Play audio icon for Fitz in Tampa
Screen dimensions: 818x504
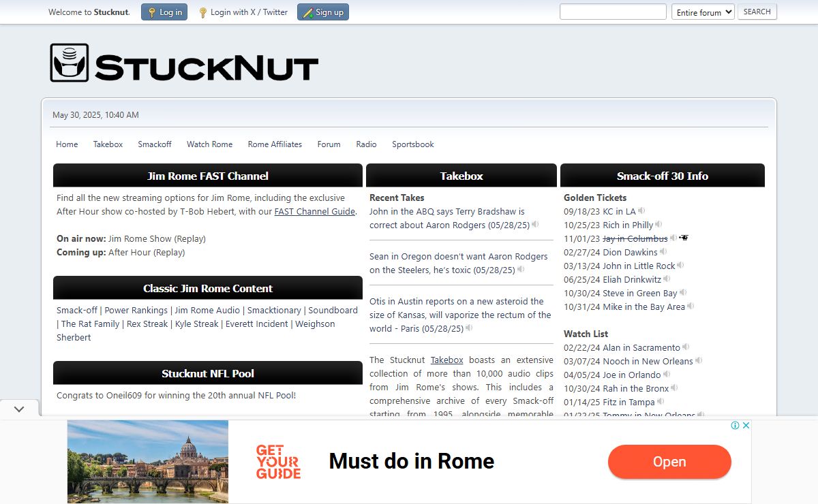coord(660,402)
